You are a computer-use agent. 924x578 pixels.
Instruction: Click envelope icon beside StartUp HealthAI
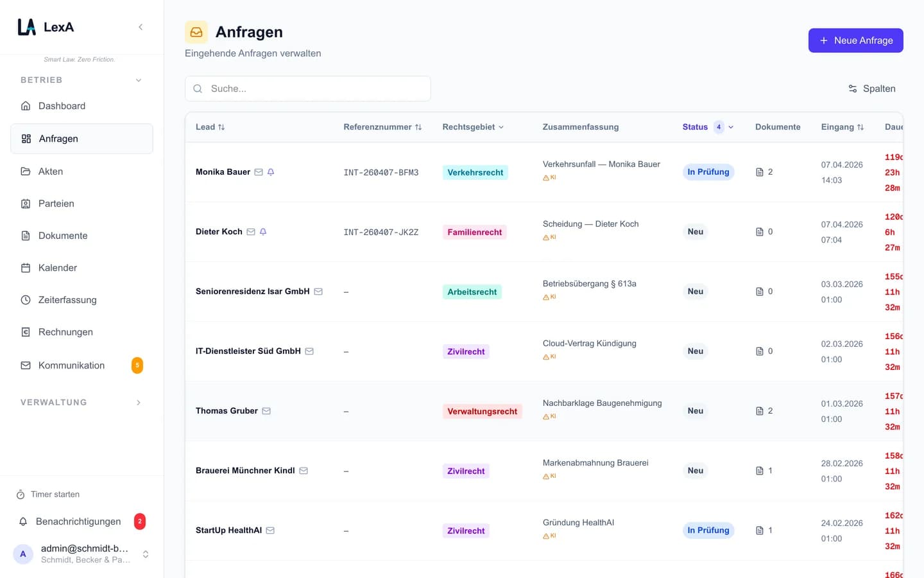point(270,530)
